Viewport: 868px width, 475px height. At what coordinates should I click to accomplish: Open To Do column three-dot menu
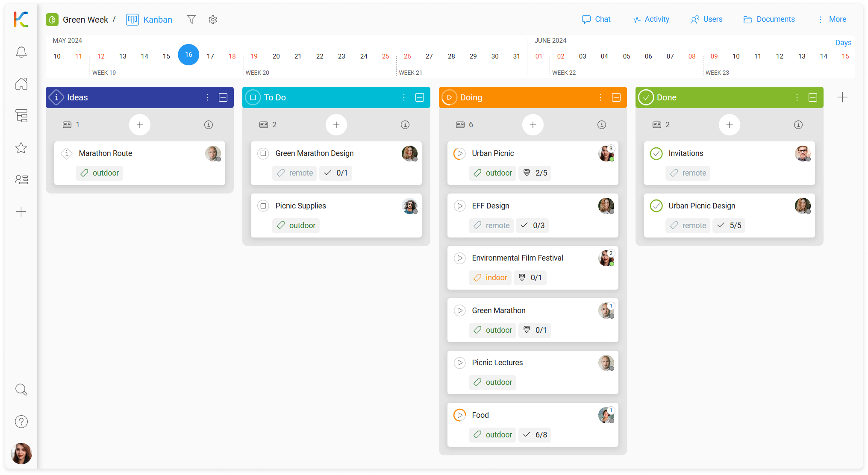(404, 97)
